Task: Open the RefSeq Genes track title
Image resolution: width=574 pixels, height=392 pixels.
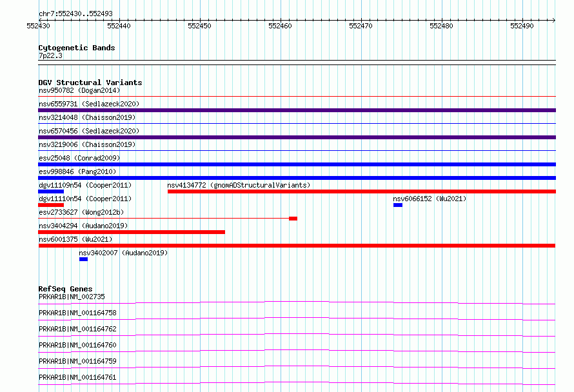Action: click(x=65, y=289)
